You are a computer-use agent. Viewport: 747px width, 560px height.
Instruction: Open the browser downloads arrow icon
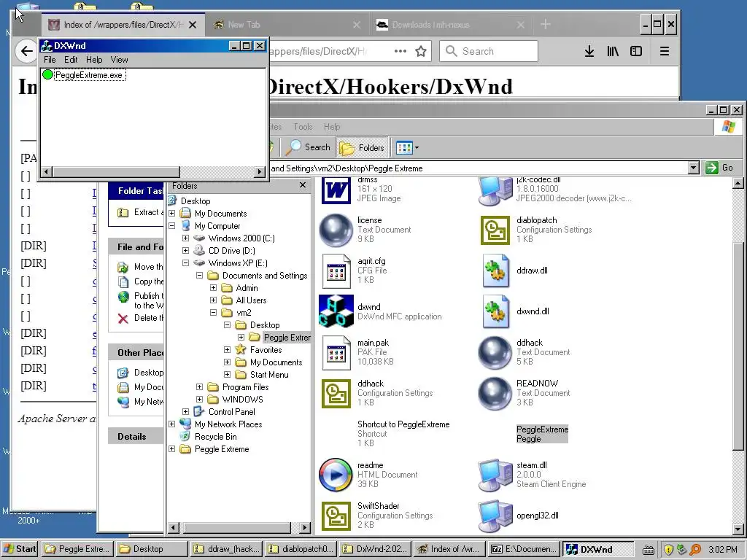(x=589, y=51)
